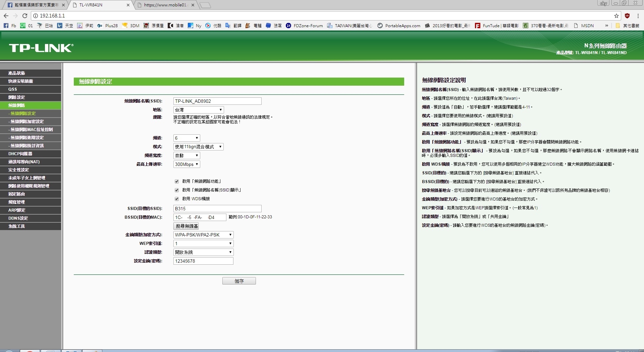Screen dimensions: 644x352
Task: Open the 模式 mode dropdown
Action: (x=199, y=147)
